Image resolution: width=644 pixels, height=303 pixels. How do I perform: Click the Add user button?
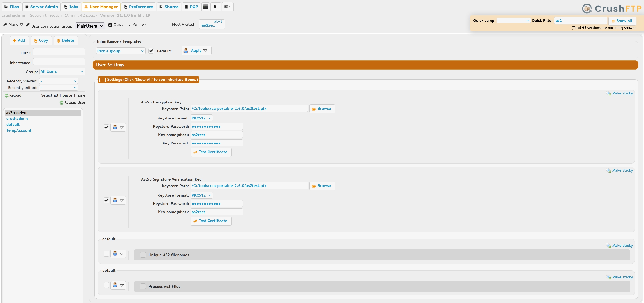19,41
